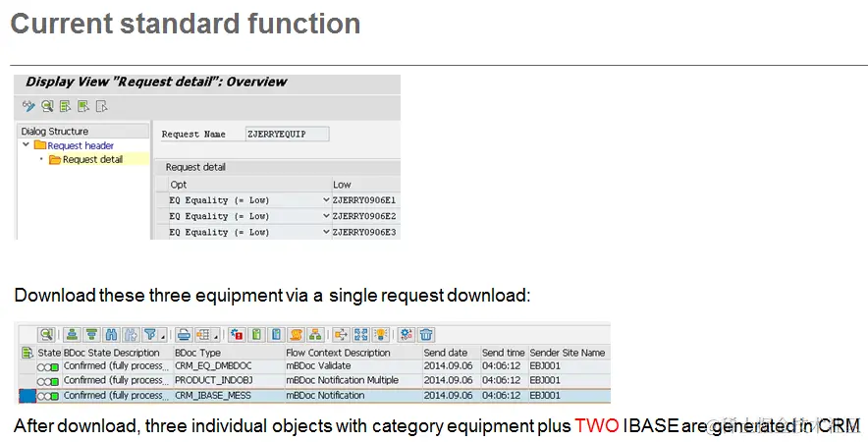Click the Select All icon in Request toolbar
Viewport: 868px width, 442px height.
66,106
